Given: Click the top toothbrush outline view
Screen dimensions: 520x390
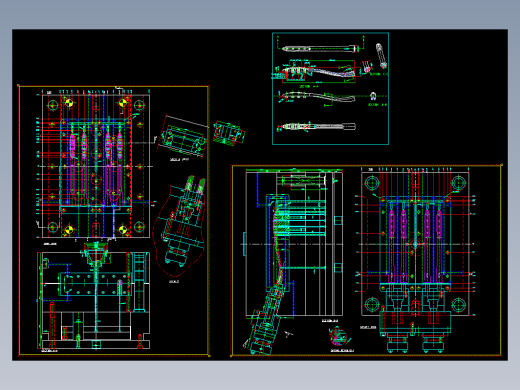Looking at the screenshot, I should coord(321,49).
